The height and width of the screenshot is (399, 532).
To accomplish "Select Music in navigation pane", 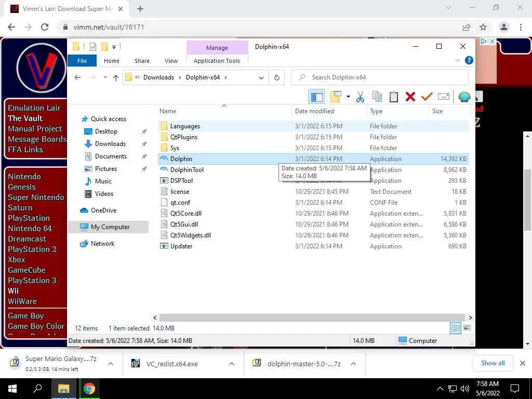I will click(103, 181).
